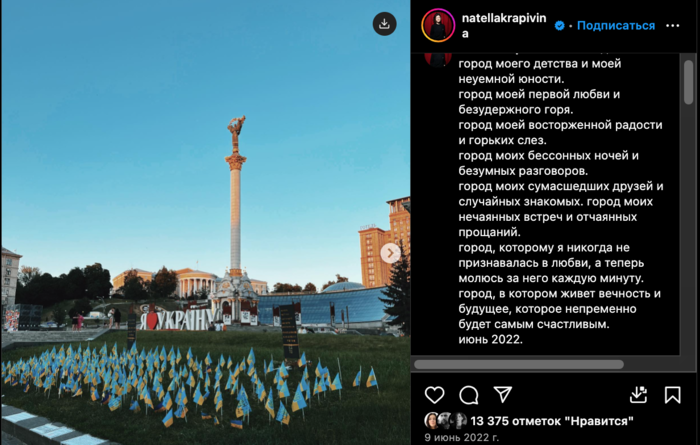Go to next photo with arrow chevron

tap(390, 253)
